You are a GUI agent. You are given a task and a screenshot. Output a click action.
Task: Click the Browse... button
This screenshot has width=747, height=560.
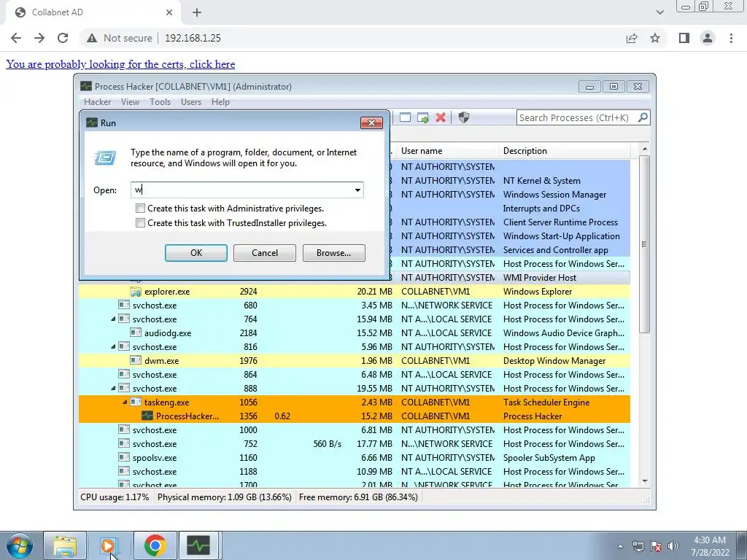tap(333, 253)
